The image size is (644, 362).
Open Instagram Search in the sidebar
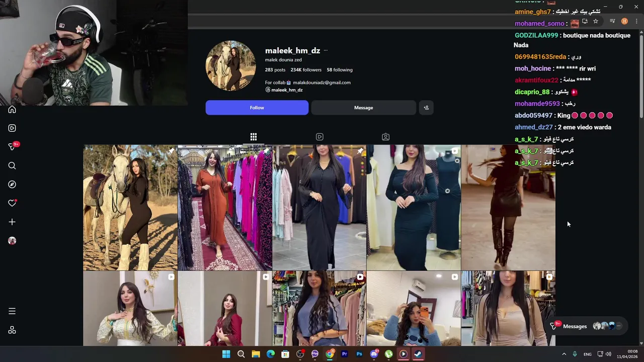point(12,166)
